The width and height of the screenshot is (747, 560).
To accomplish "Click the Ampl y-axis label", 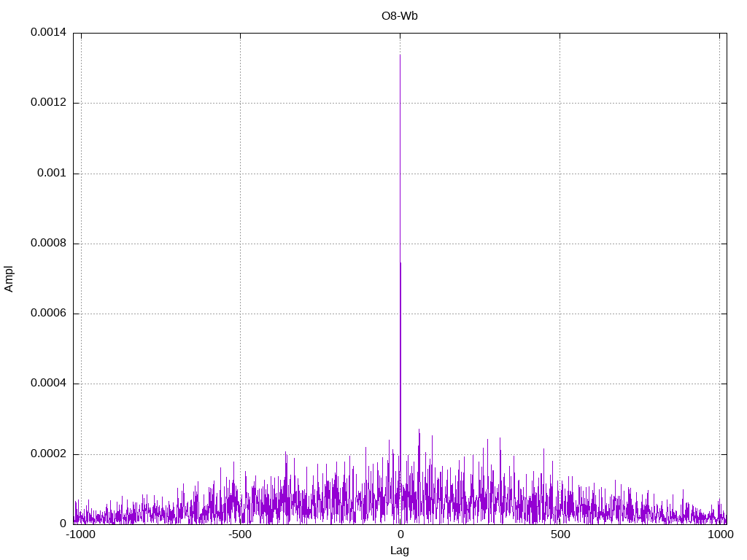I will 9,279.
